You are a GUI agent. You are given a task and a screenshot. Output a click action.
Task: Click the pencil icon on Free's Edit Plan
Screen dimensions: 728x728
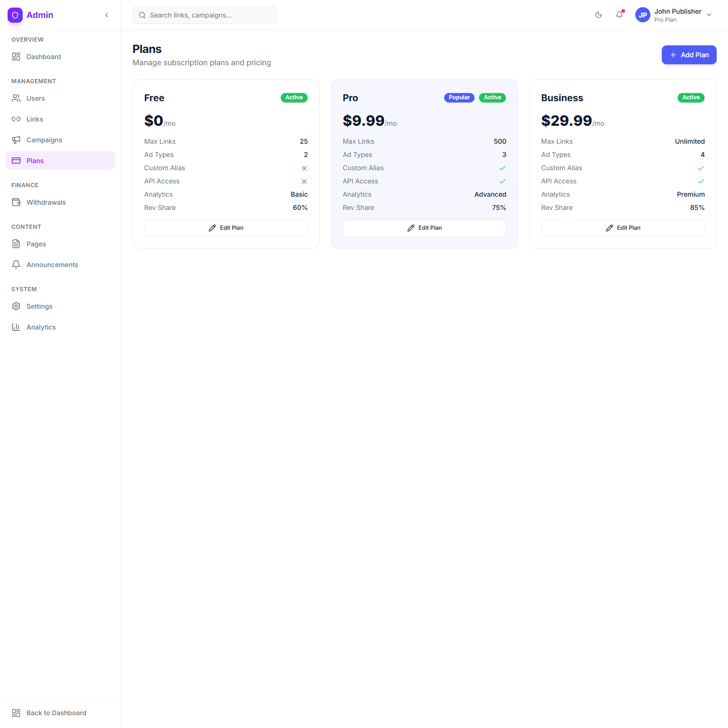point(212,228)
